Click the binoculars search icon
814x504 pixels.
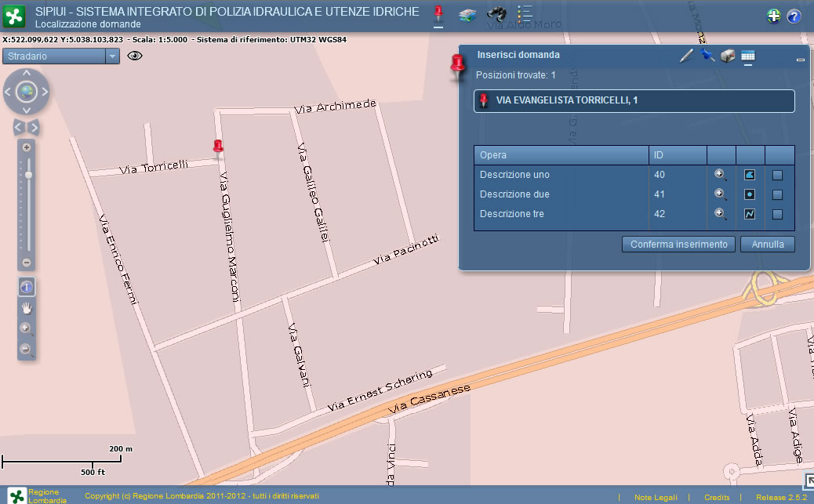[496, 15]
